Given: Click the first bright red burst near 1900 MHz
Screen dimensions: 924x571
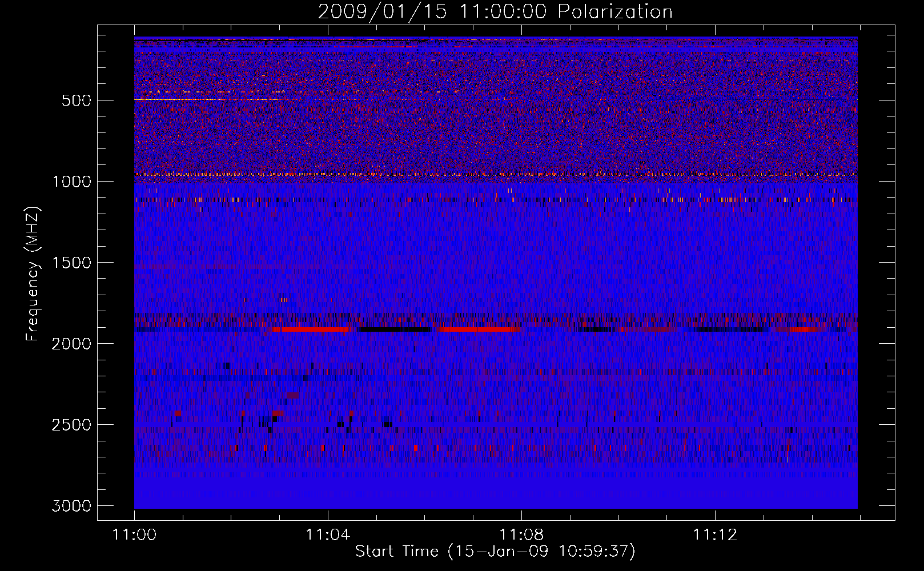Looking at the screenshot, I should (315, 329).
